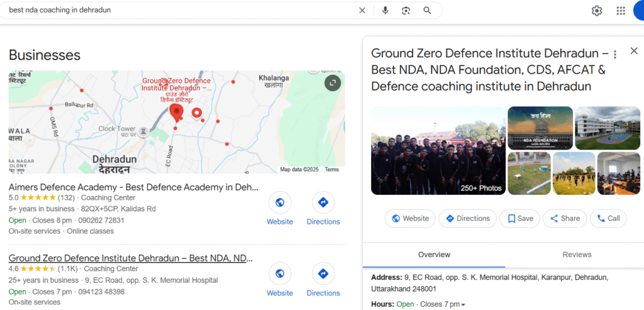644x310 pixels.
Task: Share the Ground Zero business
Action: coord(565,218)
